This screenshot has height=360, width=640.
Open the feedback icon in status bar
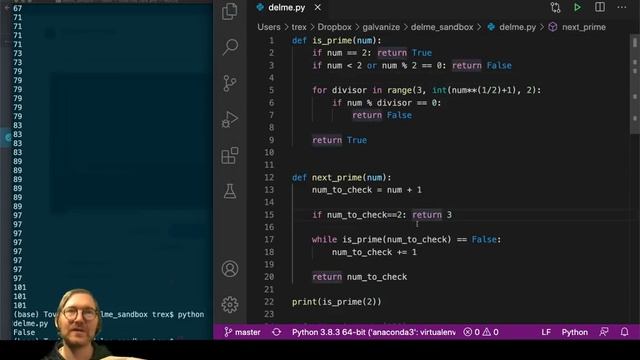coord(604,332)
